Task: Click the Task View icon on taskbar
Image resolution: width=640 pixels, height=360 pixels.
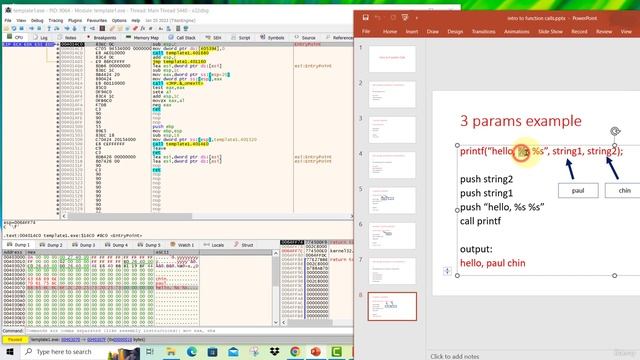Action: pos(150,352)
